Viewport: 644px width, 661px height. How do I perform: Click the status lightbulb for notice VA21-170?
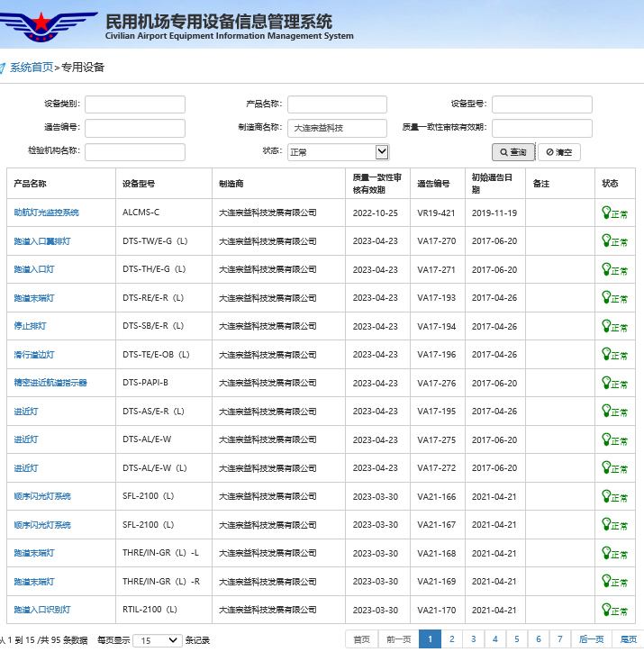(606, 610)
